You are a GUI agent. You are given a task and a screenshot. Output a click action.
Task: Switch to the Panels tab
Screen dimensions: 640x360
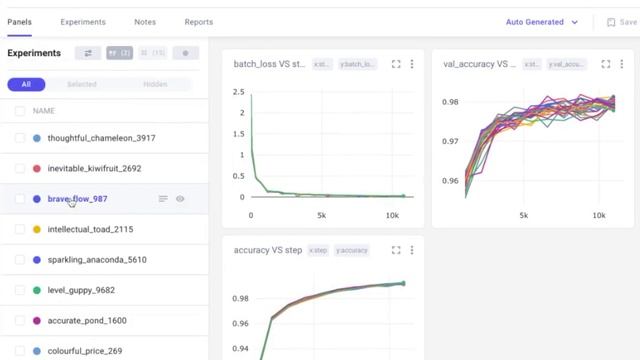tap(20, 22)
